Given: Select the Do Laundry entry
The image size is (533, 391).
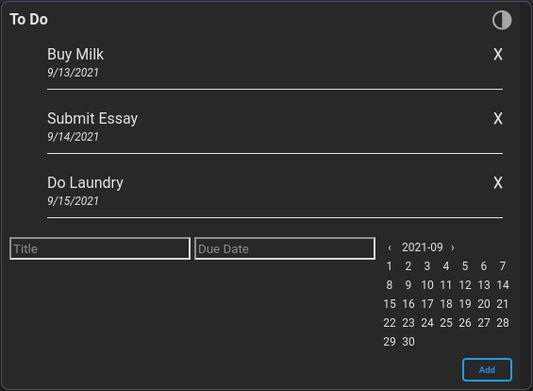Looking at the screenshot, I should [275, 191].
